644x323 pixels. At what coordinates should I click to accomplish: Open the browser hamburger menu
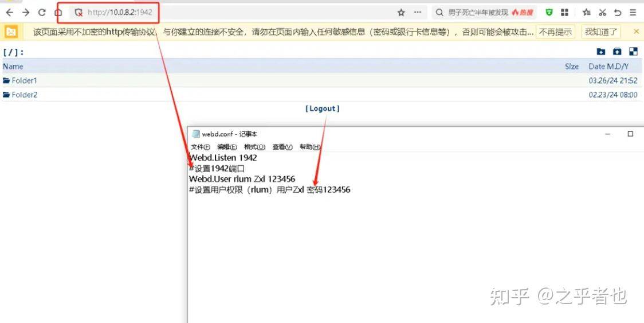[x=633, y=13]
